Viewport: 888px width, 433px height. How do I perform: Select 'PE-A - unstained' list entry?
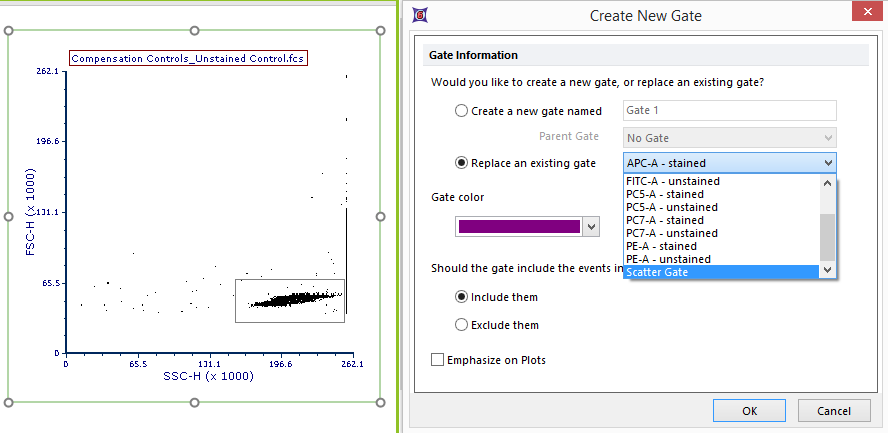tap(668, 259)
